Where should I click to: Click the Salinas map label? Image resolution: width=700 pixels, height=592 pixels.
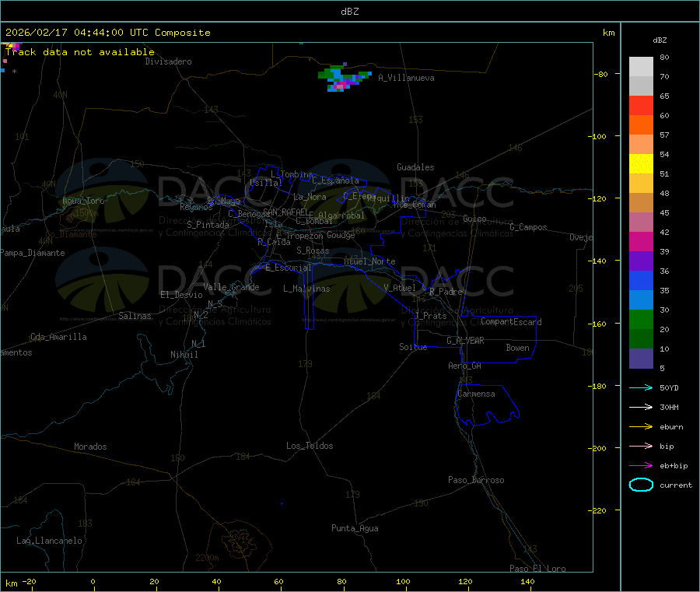(135, 316)
